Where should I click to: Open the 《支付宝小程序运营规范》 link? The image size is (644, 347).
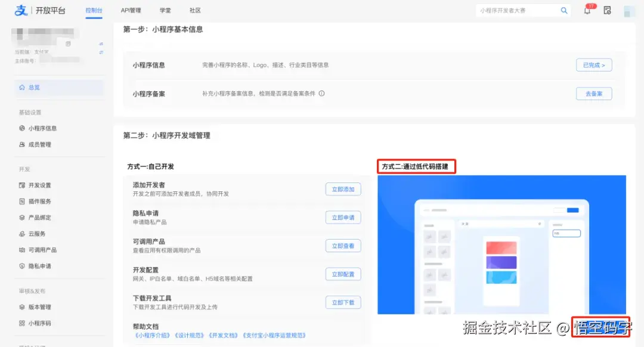pos(274,336)
